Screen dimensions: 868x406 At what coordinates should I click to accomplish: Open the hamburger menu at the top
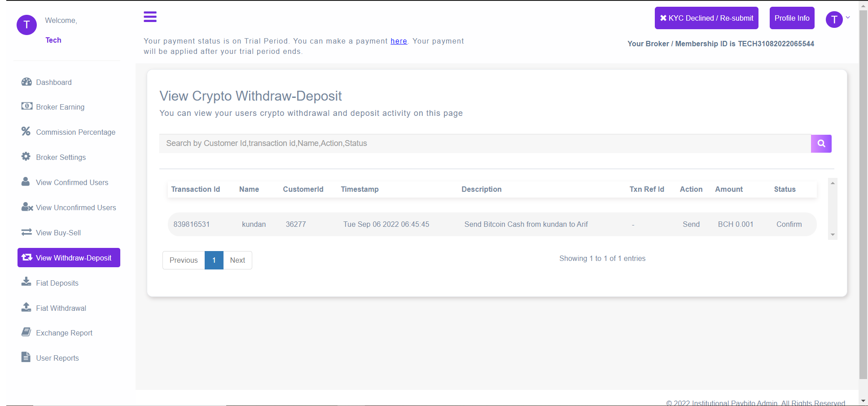pyautogui.click(x=150, y=17)
